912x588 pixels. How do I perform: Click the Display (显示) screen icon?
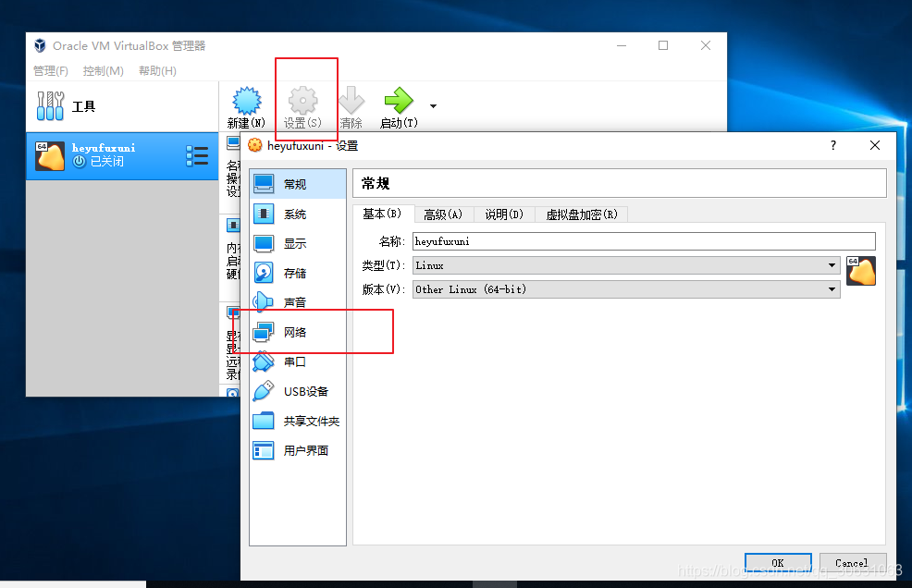point(264,243)
